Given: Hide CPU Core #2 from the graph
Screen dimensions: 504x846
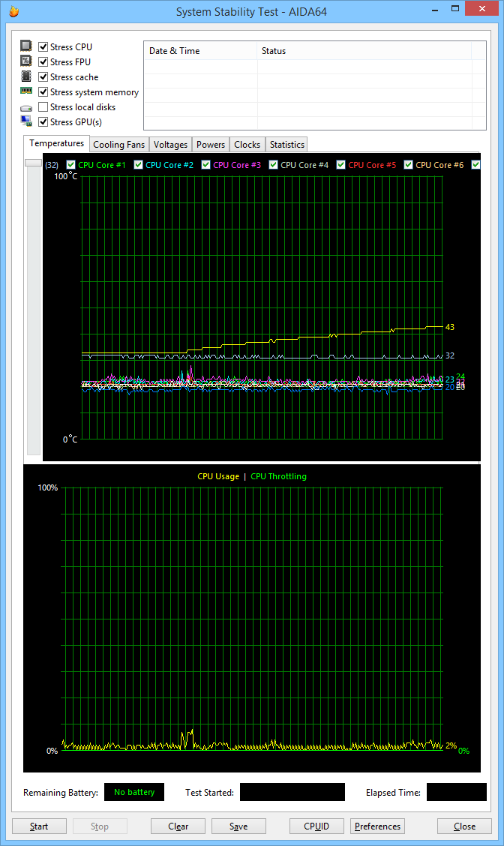Looking at the screenshot, I should 138,164.
